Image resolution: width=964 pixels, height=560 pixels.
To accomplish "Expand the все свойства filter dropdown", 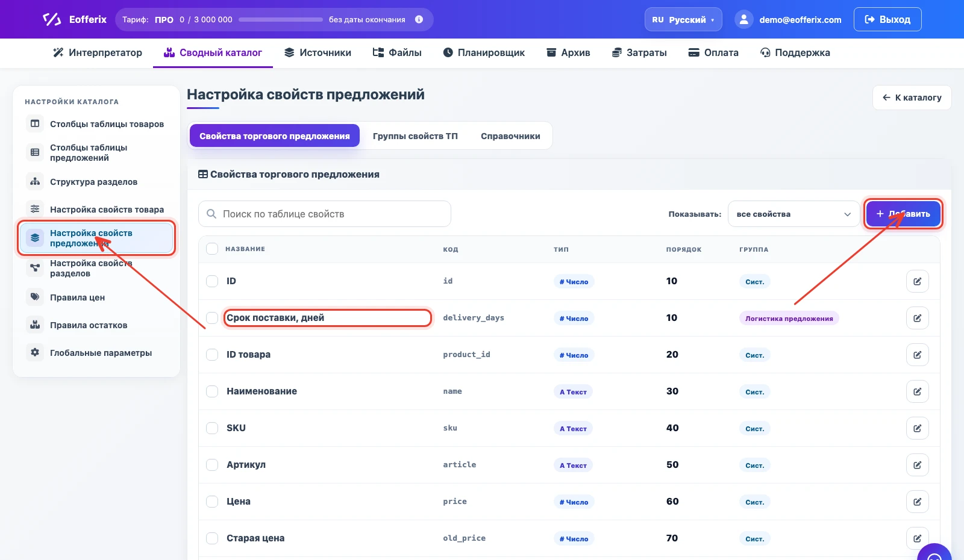I will coord(793,214).
